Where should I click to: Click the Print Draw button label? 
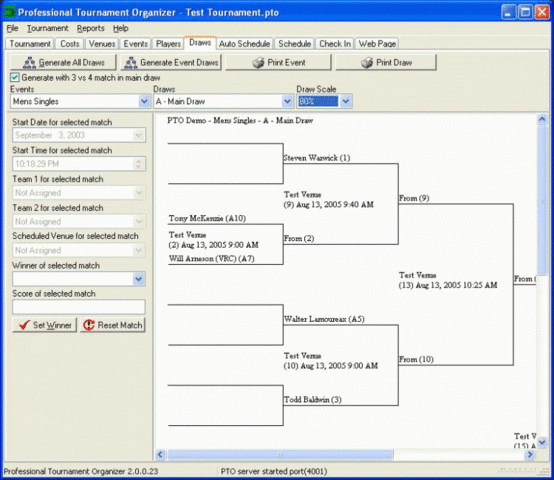coord(394,63)
